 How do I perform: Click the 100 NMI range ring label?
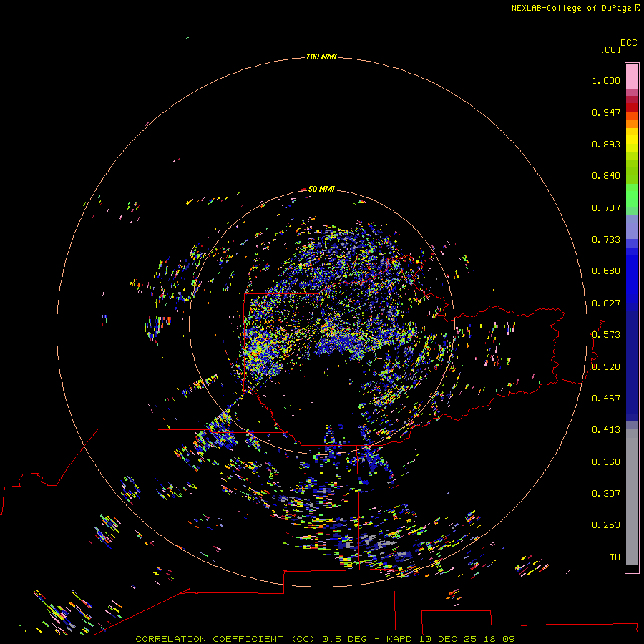point(321,57)
